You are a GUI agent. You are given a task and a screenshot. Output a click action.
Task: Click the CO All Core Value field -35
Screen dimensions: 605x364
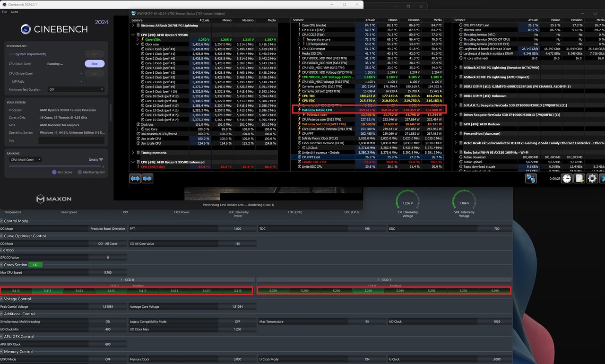click(x=238, y=243)
